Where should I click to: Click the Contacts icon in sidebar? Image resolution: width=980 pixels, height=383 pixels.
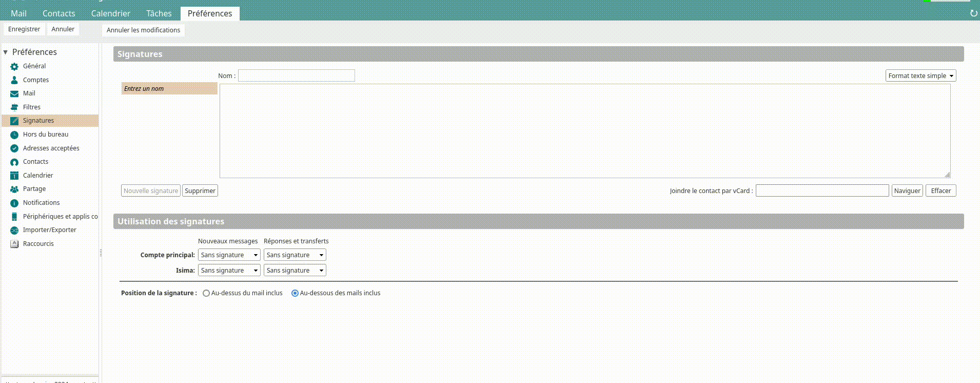tap(14, 162)
